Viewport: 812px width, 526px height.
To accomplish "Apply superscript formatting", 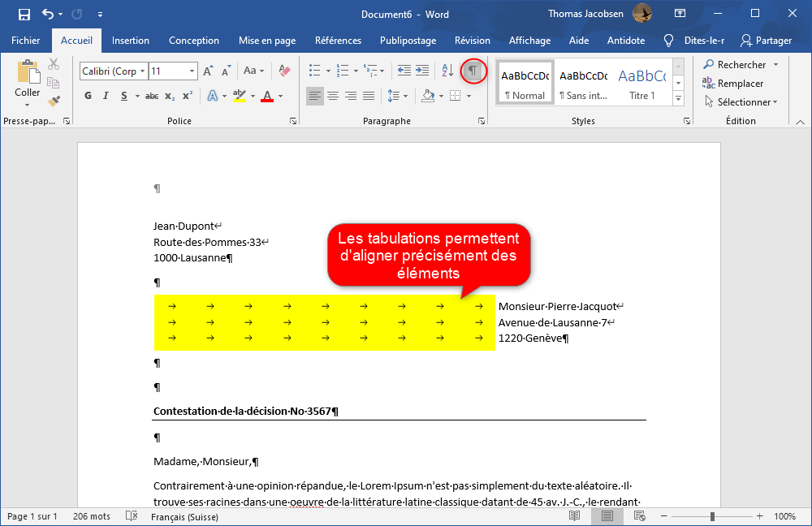I will (x=188, y=96).
